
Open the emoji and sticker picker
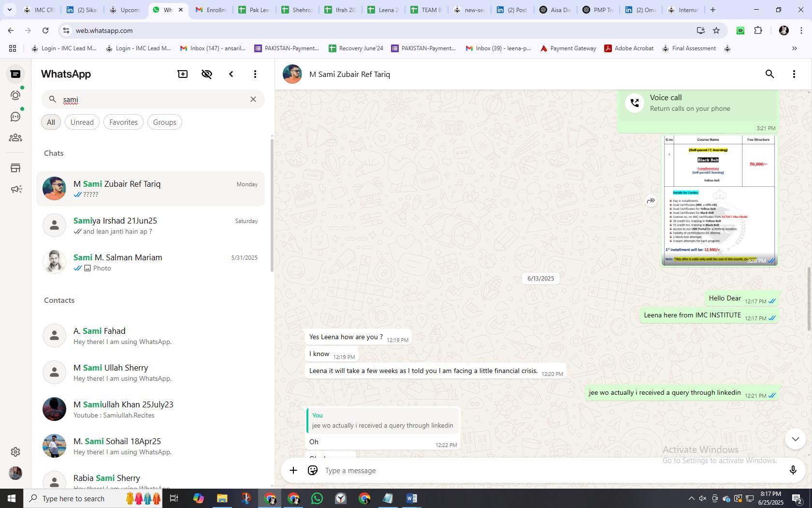[313, 470]
